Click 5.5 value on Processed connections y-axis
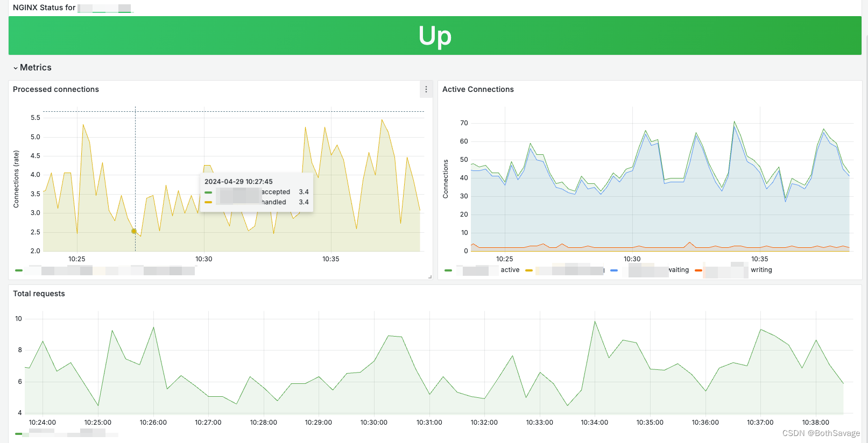This screenshot has width=868, height=443. pos(36,118)
